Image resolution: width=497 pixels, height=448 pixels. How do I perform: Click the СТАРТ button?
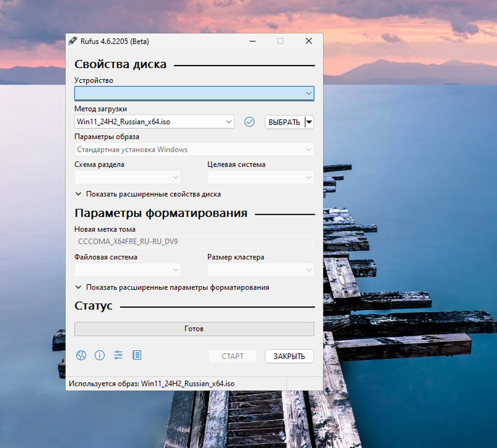tap(232, 356)
